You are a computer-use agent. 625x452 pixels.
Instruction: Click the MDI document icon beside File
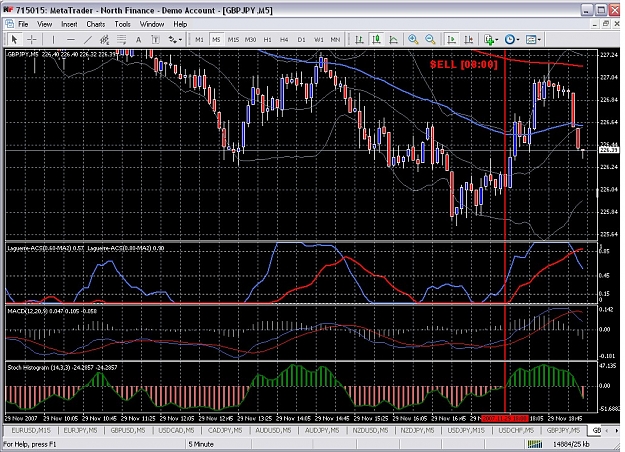click(x=10, y=24)
